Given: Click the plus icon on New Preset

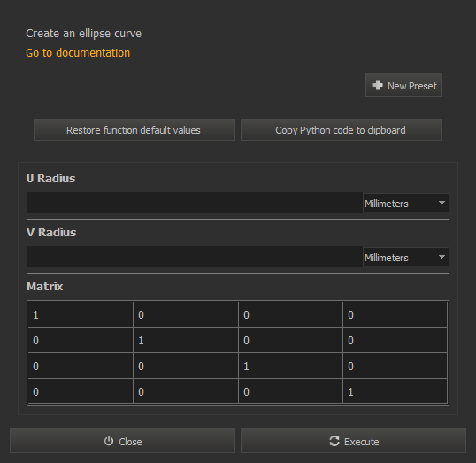Looking at the screenshot, I should pos(378,85).
